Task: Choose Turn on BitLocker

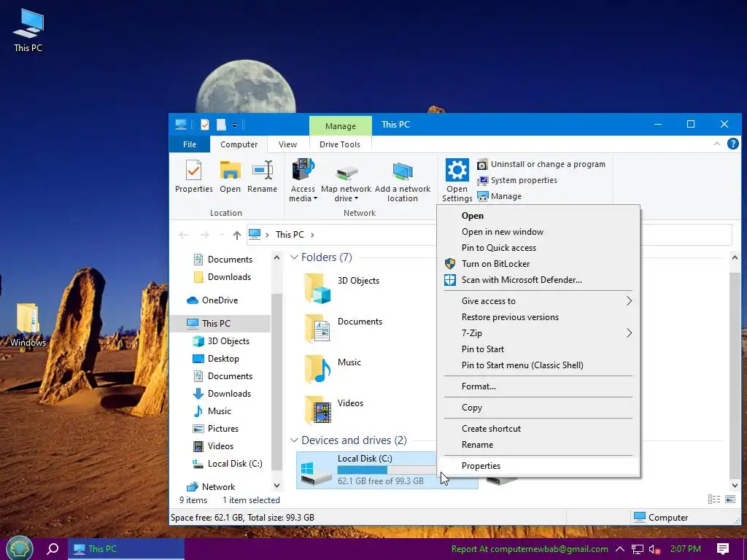Action: tap(539, 264)
